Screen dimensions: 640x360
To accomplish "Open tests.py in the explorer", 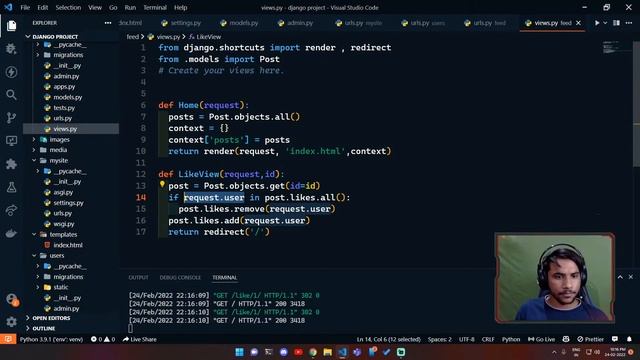I will pyautogui.click(x=64, y=108).
